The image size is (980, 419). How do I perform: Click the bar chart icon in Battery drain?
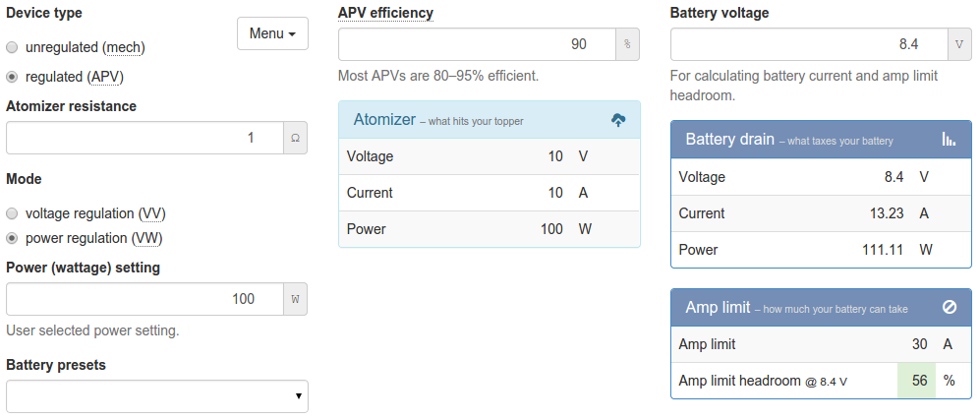[x=949, y=140]
